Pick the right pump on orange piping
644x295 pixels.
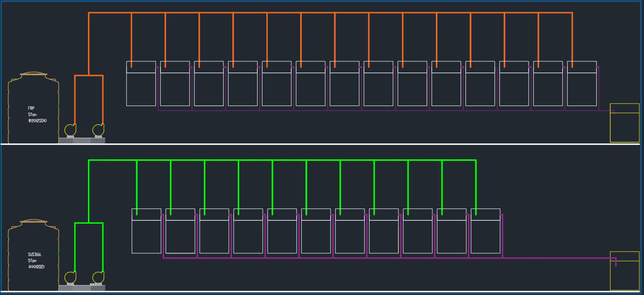98,130
